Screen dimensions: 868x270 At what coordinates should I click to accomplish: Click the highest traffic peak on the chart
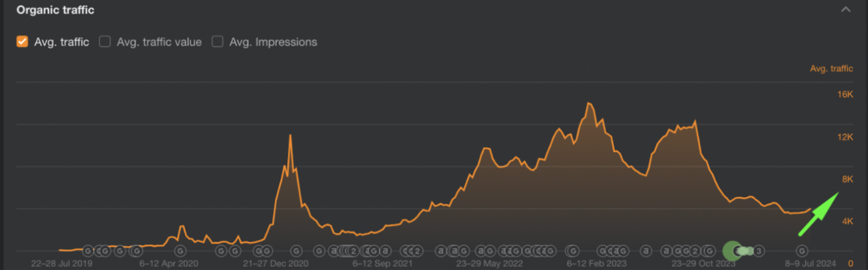tap(588, 103)
